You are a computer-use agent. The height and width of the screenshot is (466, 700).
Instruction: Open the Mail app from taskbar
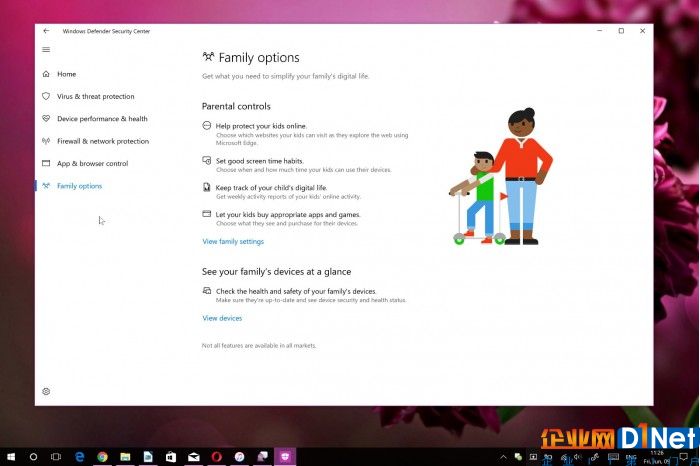(x=193, y=457)
